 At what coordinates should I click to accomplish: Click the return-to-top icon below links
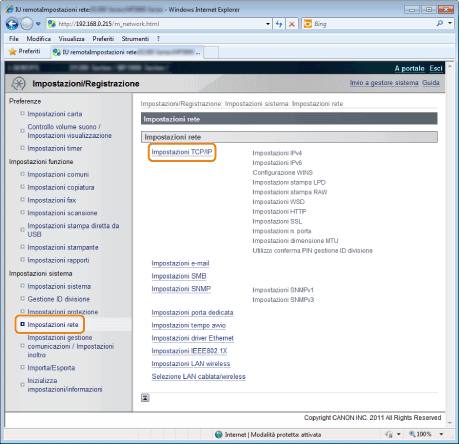(145, 398)
